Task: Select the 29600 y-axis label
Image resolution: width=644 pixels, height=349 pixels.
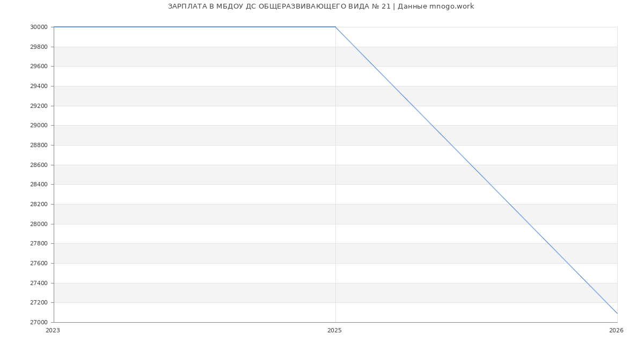Action: tap(39, 67)
